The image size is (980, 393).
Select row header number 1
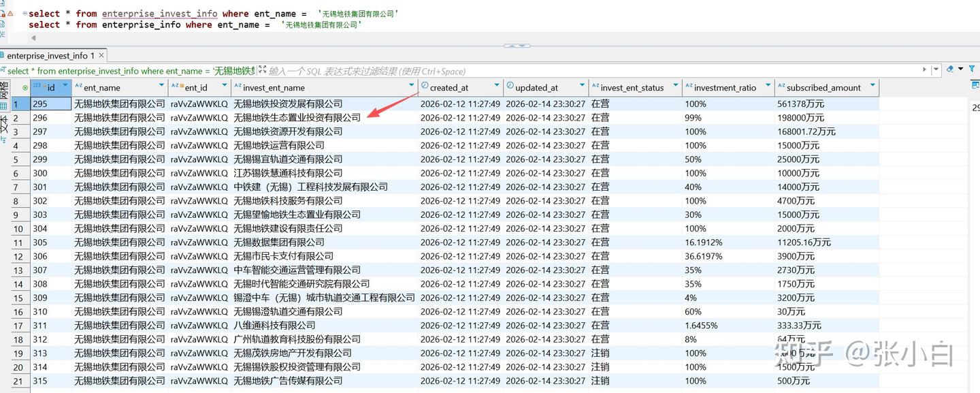20,104
